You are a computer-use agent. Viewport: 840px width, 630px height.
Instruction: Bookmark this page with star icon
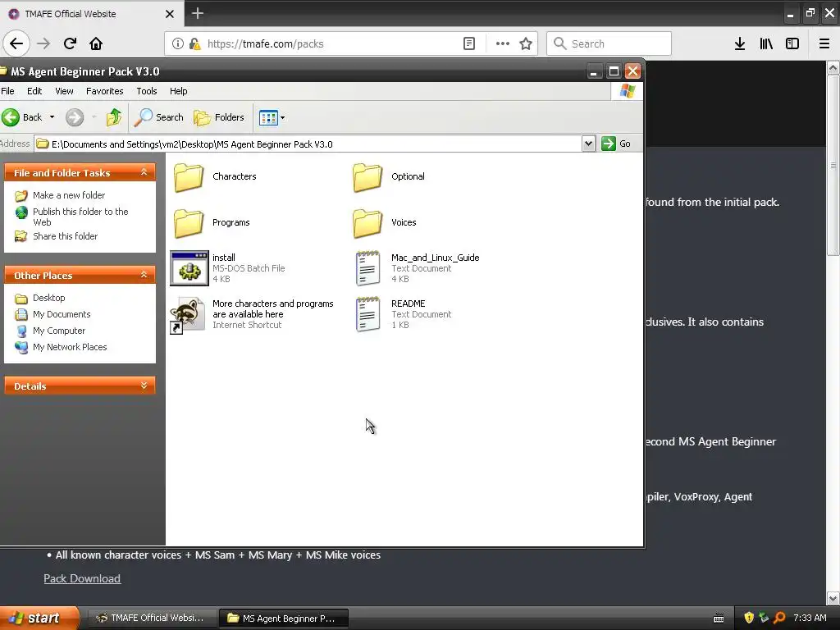[526, 43]
